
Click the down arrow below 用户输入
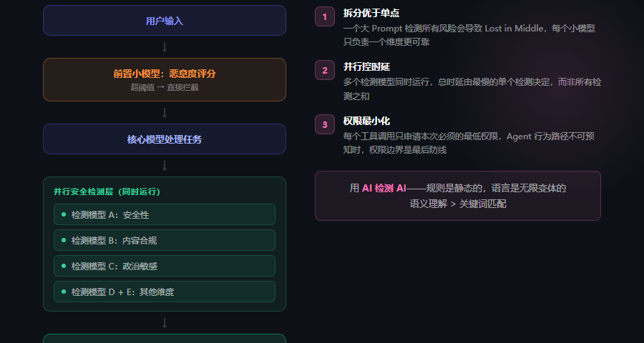tap(165, 47)
